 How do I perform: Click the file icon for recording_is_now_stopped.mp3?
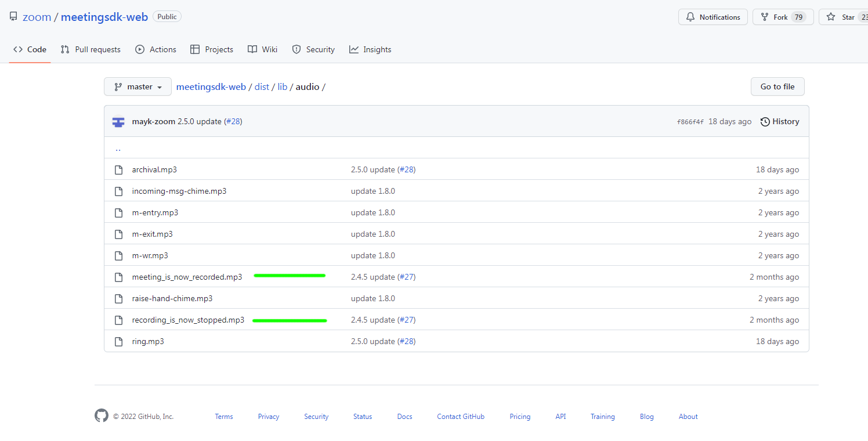coord(119,320)
